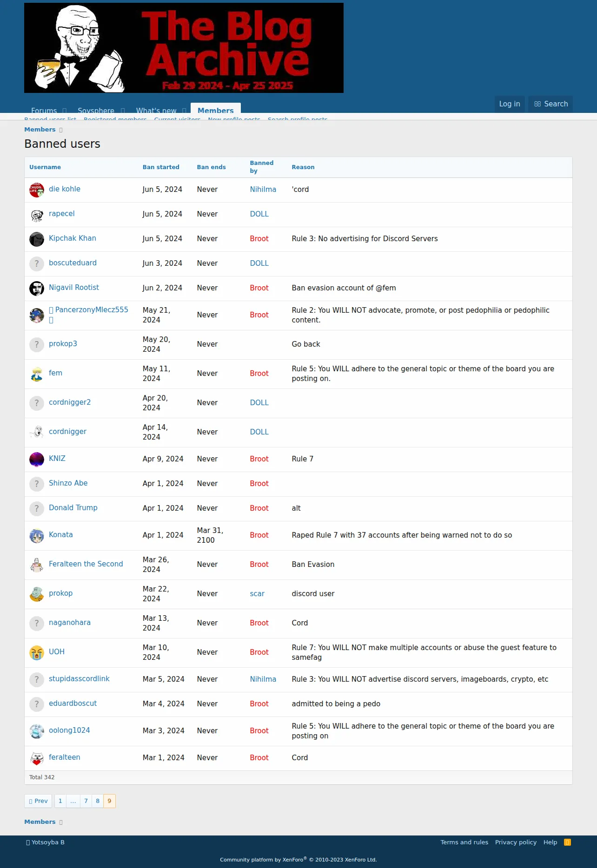This screenshot has height=868, width=597.
Task: Open UOH's crying emoji avatar
Action: tap(37, 653)
